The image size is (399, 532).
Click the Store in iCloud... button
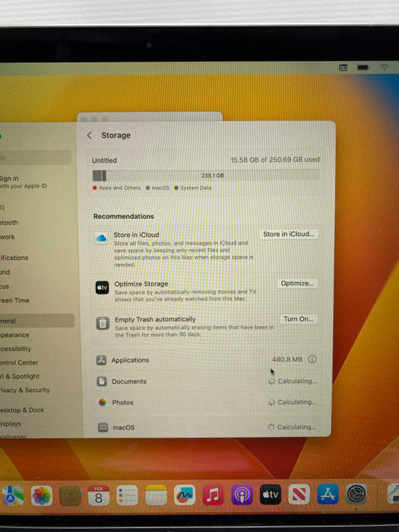tap(289, 234)
